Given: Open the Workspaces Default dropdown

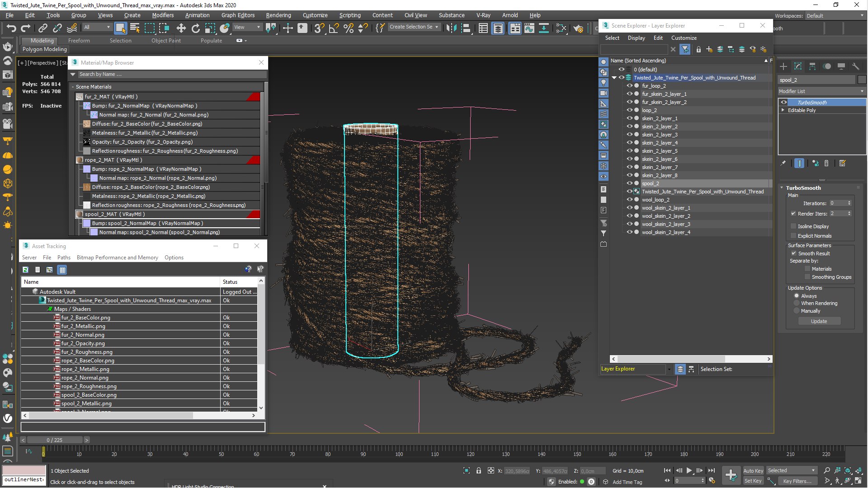Looking at the screenshot, I should click(835, 16).
